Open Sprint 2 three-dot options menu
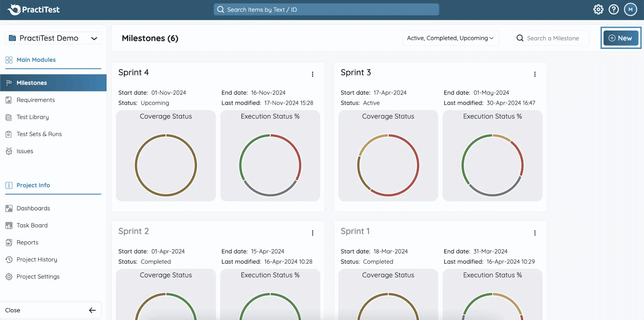644x320 pixels. click(x=312, y=233)
